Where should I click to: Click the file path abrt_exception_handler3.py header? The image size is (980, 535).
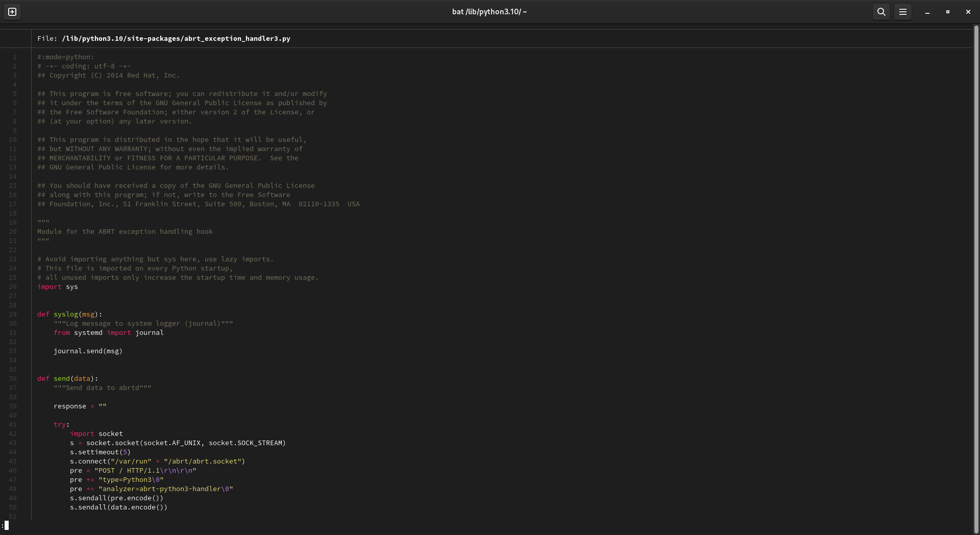(x=176, y=39)
